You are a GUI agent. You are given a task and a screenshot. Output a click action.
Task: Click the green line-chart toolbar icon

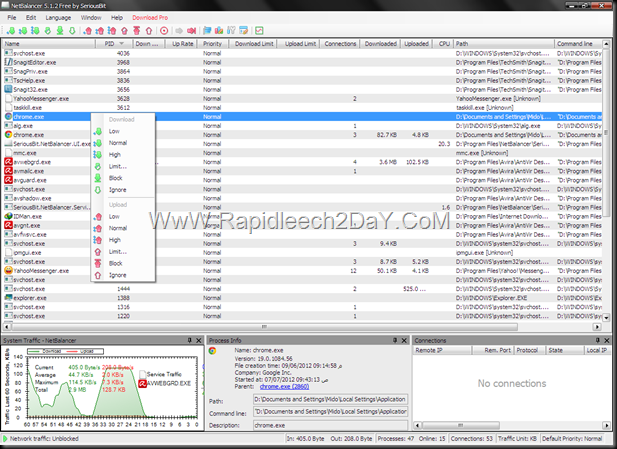pyautogui.click(x=259, y=30)
